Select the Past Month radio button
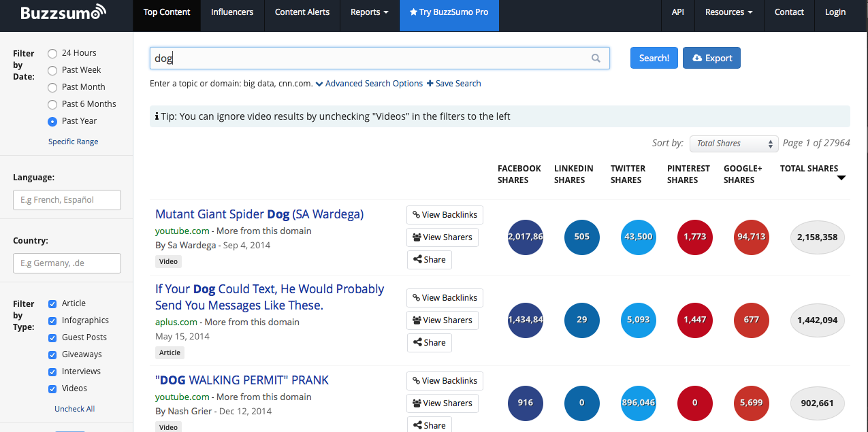Image resolution: width=868 pixels, height=432 pixels. coord(52,88)
